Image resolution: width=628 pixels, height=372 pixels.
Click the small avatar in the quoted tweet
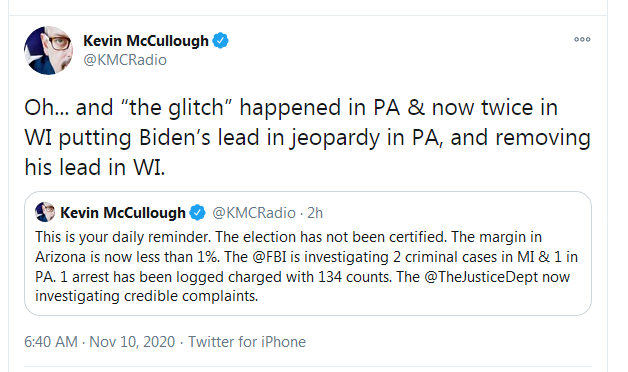(x=45, y=212)
